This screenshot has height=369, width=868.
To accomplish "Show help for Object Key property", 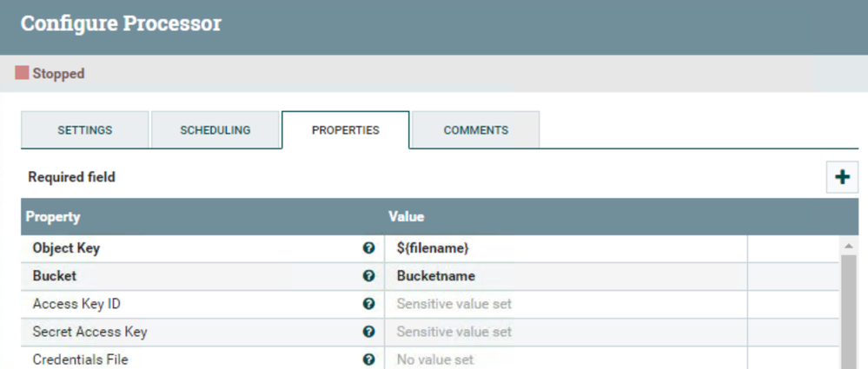I will point(368,248).
